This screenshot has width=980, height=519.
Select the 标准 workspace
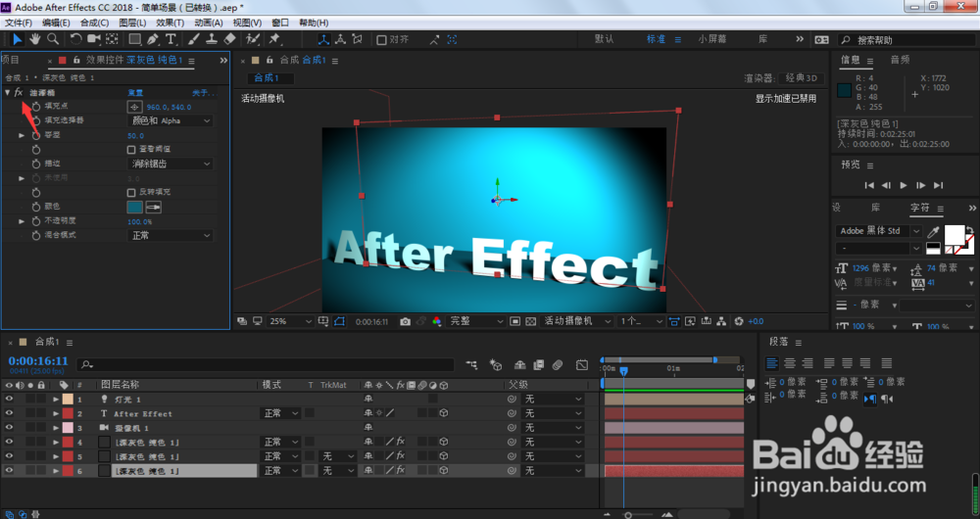pyautogui.click(x=656, y=39)
